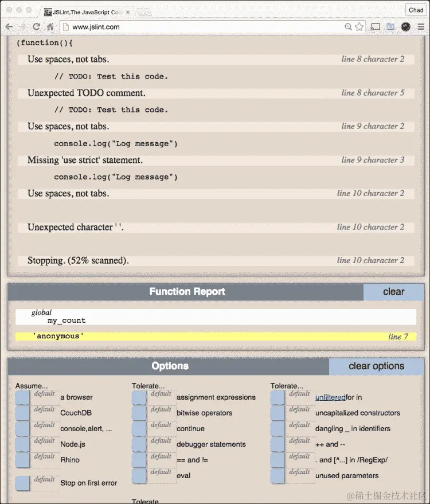The height and width of the screenshot is (504, 430).
Task: Toggle tolerate eval
Action: click(x=139, y=476)
